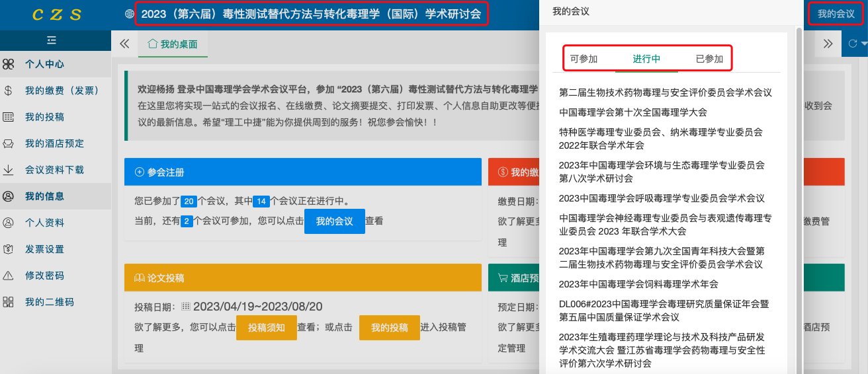This screenshot has width=868, height=374.
Task: Click the warning icon beside 修改密码
Action: point(9,276)
